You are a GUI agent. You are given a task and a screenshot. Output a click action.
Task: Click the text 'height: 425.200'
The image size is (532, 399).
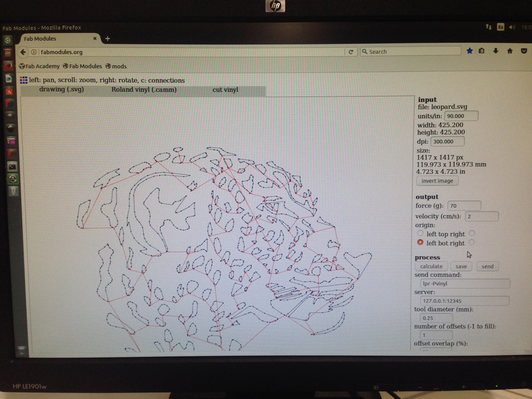(x=441, y=132)
